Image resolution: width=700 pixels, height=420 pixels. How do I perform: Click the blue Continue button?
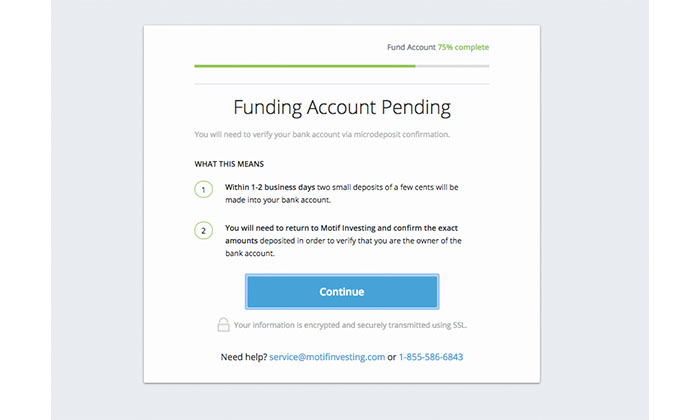[342, 291]
